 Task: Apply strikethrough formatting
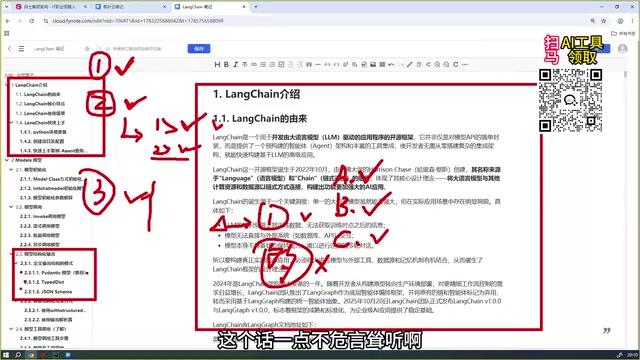coord(244,64)
